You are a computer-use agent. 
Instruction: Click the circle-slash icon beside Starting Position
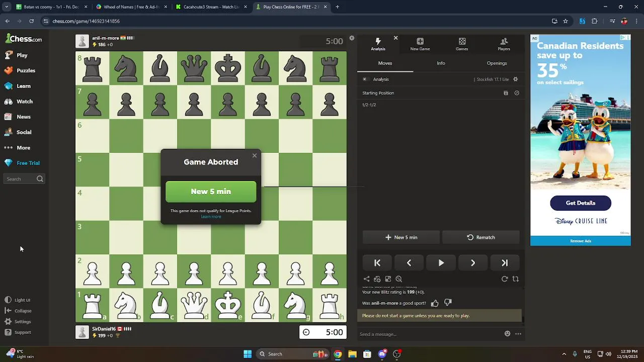point(517,93)
